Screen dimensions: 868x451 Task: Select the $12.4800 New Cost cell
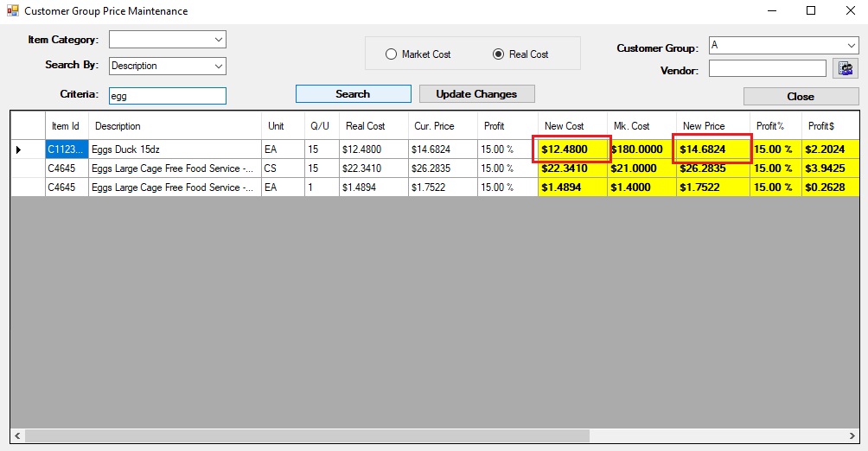click(x=571, y=149)
